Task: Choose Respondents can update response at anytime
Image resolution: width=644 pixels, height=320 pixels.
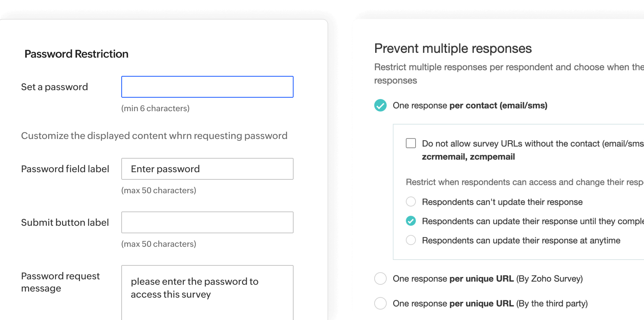Action: pyautogui.click(x=410, y=240)
